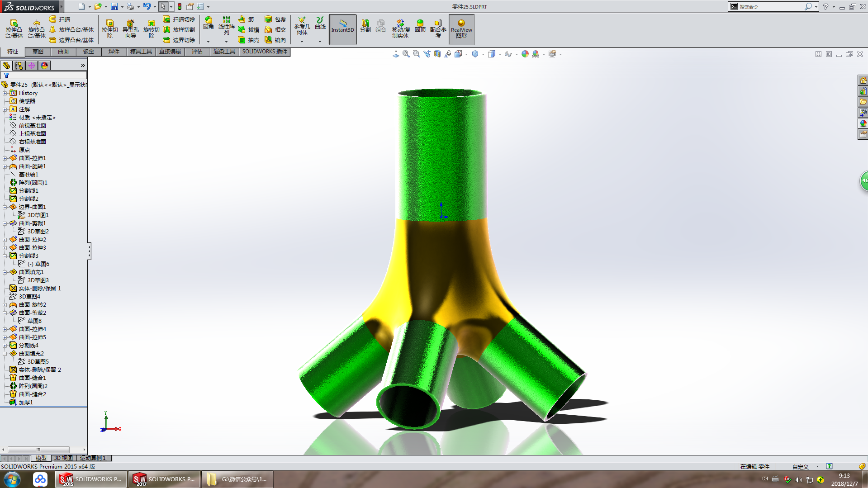Open Edit Appearance color ball in view toolbar
Image resolution: width=868 pixels, height=488 pixels.
pos(525,54)
